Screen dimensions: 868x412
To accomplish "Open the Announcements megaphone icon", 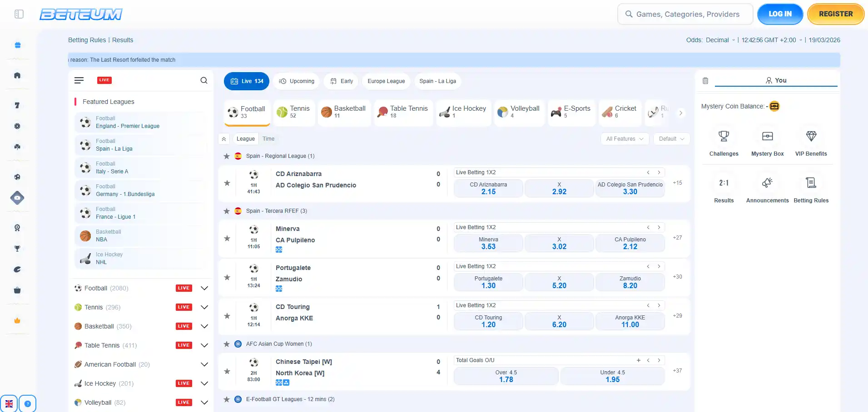I will click(x=768, y=183).
